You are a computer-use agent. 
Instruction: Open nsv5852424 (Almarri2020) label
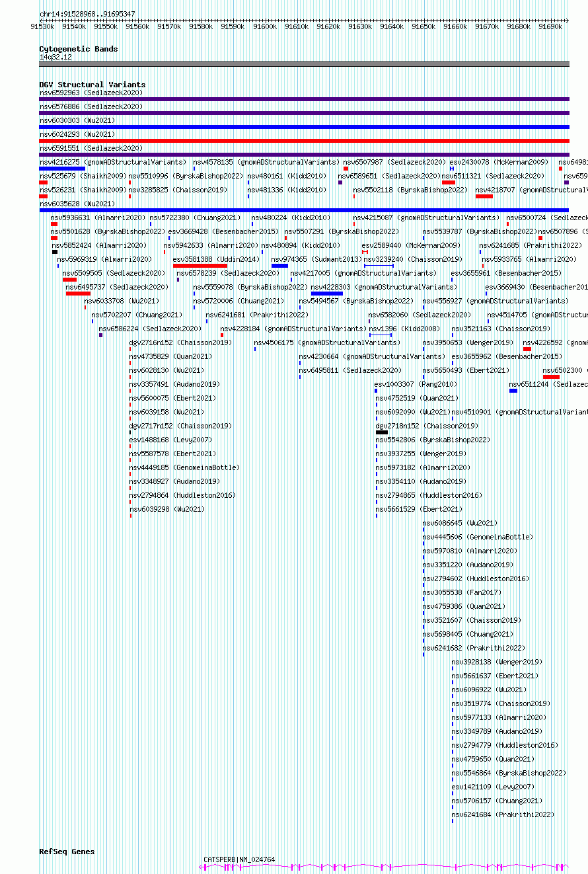point(100,245)
